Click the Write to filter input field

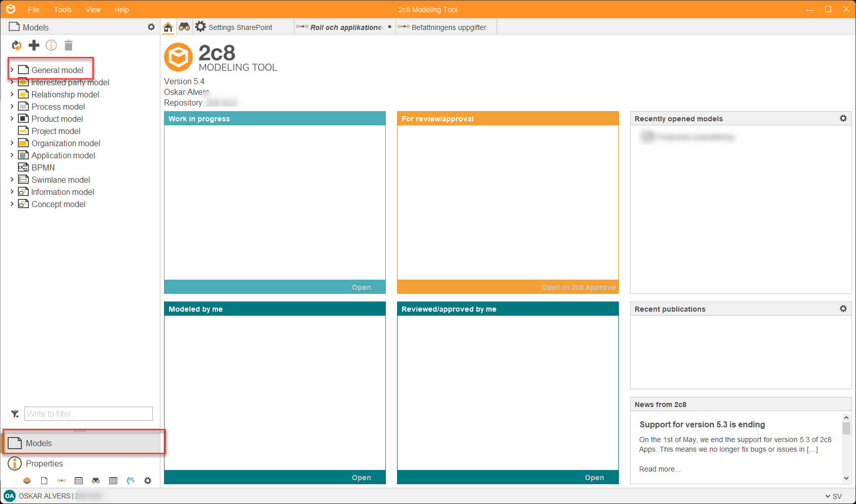pos(88,414)
